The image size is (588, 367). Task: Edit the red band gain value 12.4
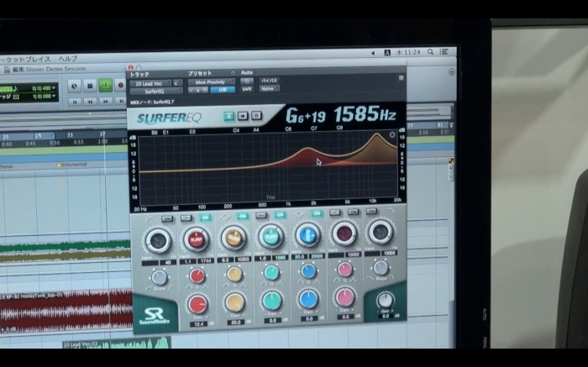199,324
